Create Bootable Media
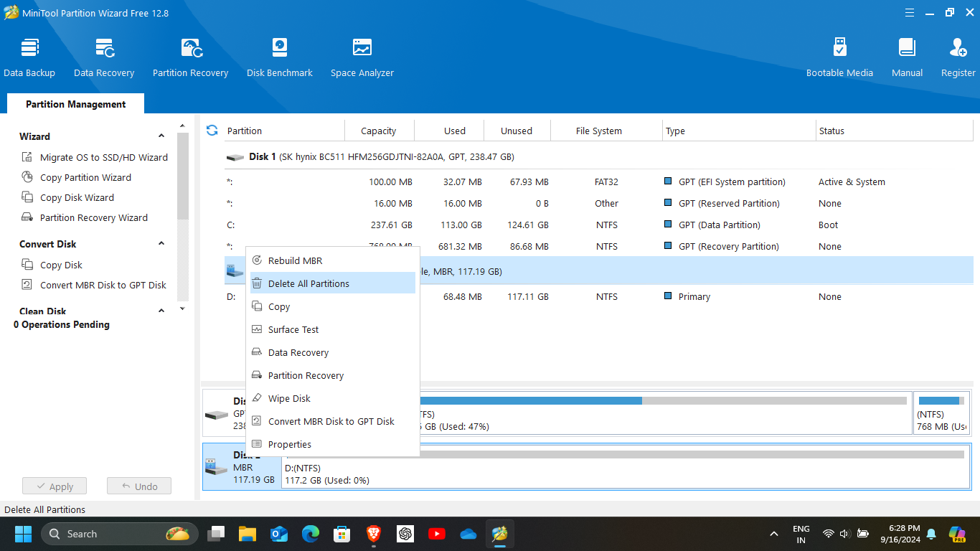Viewport: 980px width, 551px height. [x=839, y=57]
